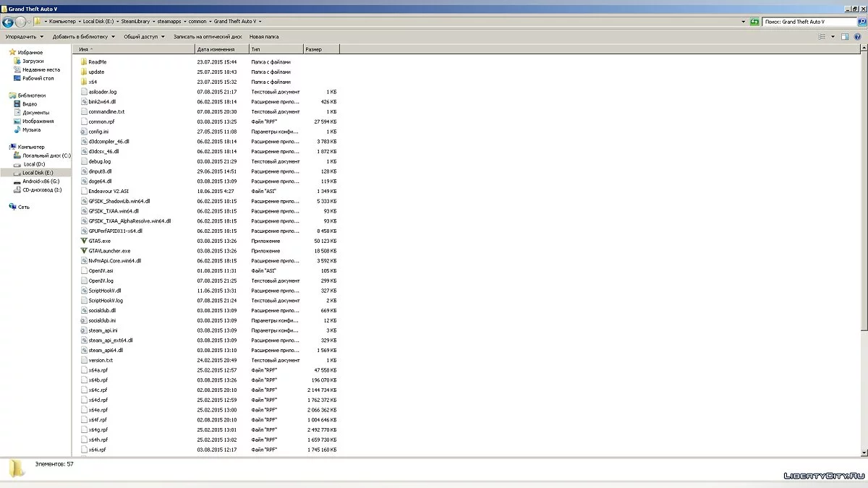Expand the arrow after steamapps breadcrumb

(x=184, y=22)
